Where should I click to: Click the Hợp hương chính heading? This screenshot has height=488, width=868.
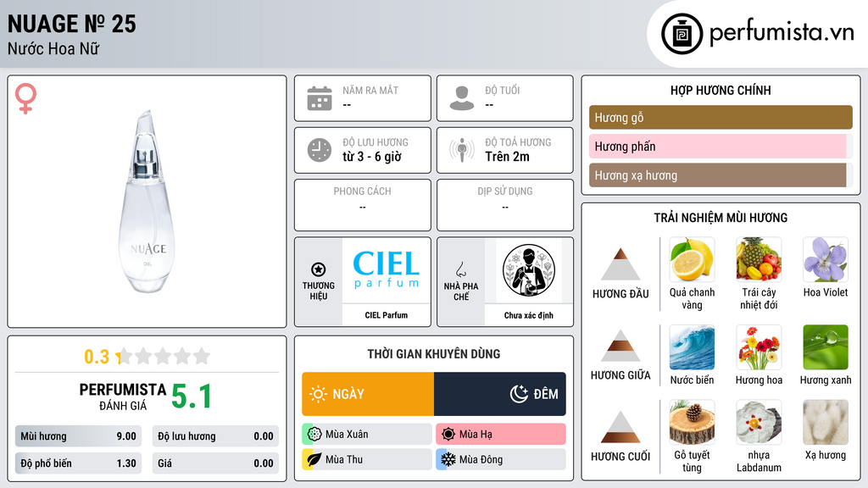pyautogui.click(x=721, y=90)
